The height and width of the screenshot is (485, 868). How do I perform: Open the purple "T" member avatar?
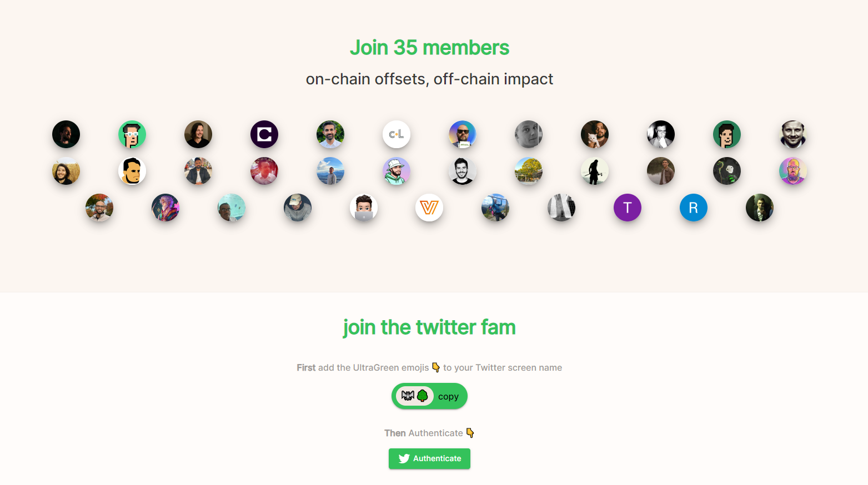pos(627,208)
